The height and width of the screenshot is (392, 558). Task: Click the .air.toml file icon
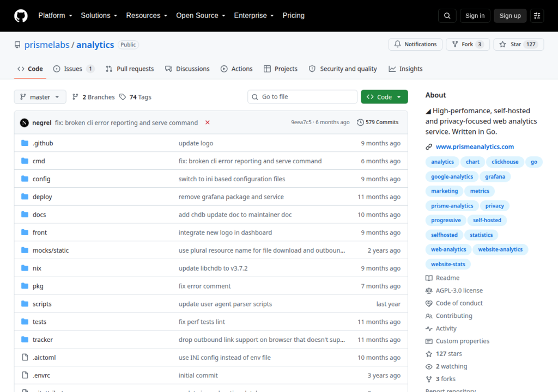pos(25,357)
